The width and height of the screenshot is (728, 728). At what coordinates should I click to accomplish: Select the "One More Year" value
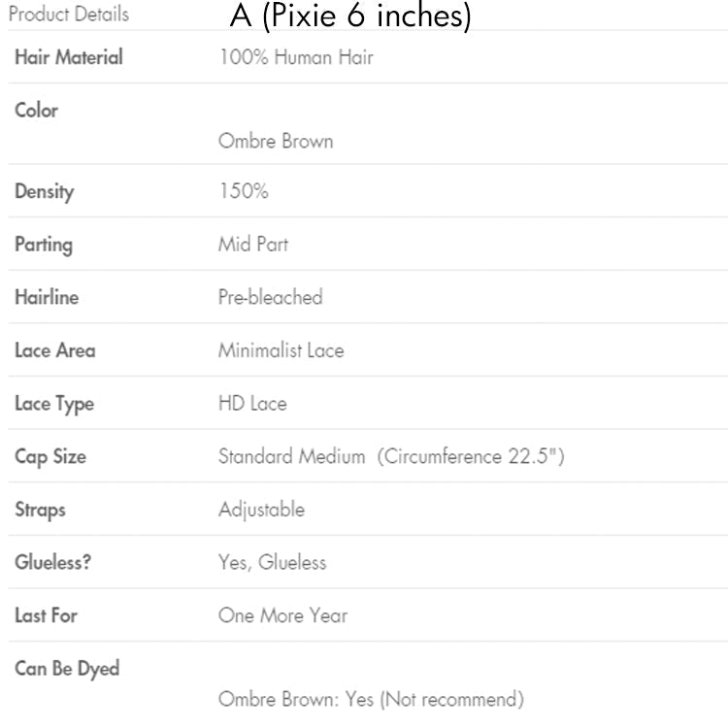pyautogui.click(x=282, y=615)
